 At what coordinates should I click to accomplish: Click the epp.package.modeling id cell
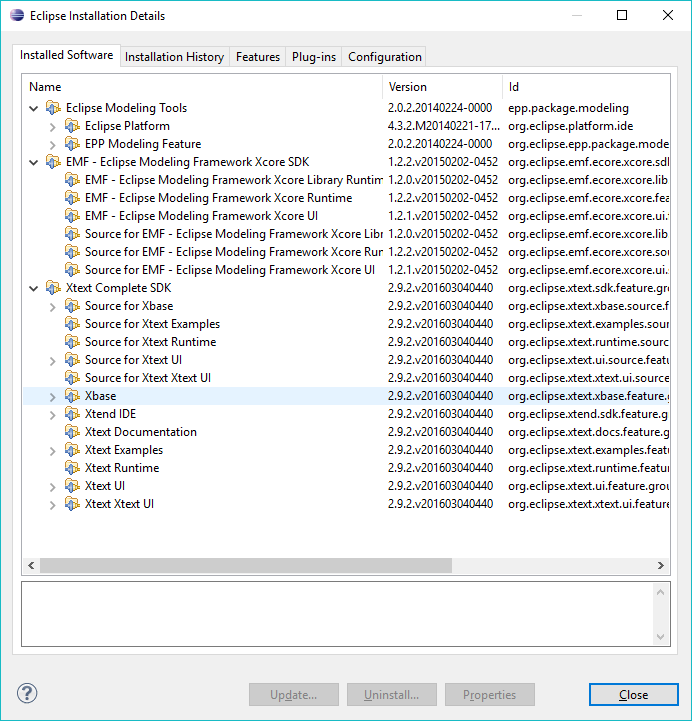coord(568,108)
